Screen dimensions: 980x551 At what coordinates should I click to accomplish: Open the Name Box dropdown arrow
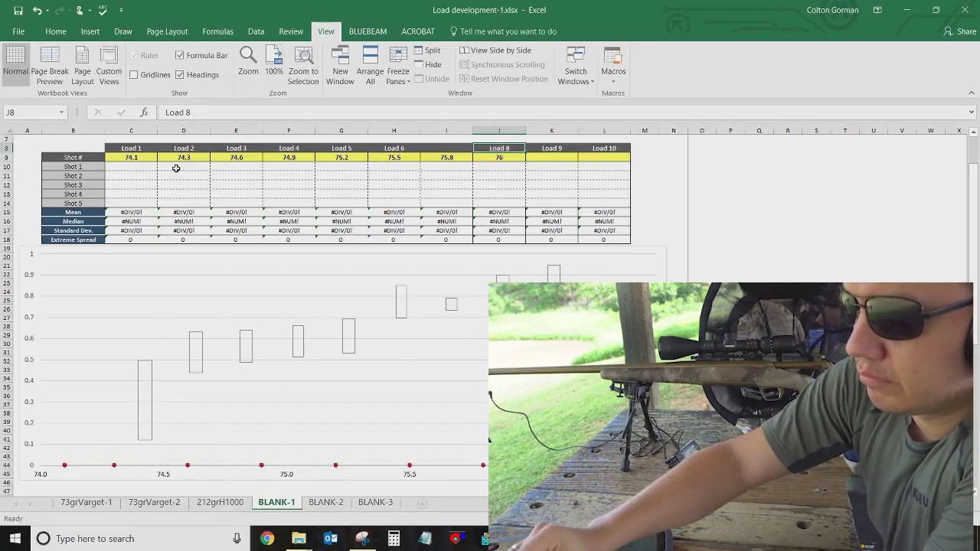click(x=61, y=112)
